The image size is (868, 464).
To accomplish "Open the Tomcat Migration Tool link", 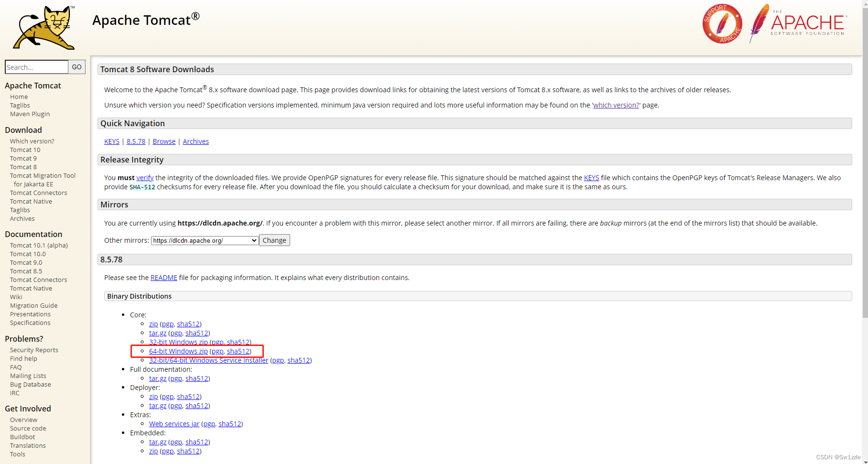I will pos(43,180).
